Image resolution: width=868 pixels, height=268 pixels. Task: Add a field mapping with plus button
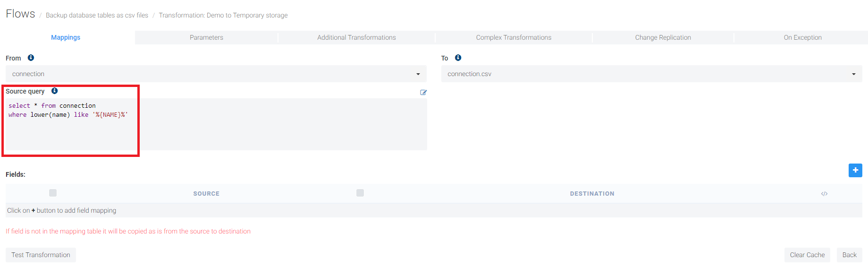[855, 170]
